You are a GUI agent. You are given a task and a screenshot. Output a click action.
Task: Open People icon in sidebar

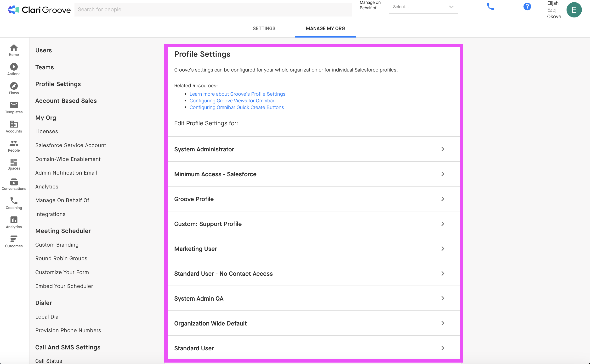14,146
